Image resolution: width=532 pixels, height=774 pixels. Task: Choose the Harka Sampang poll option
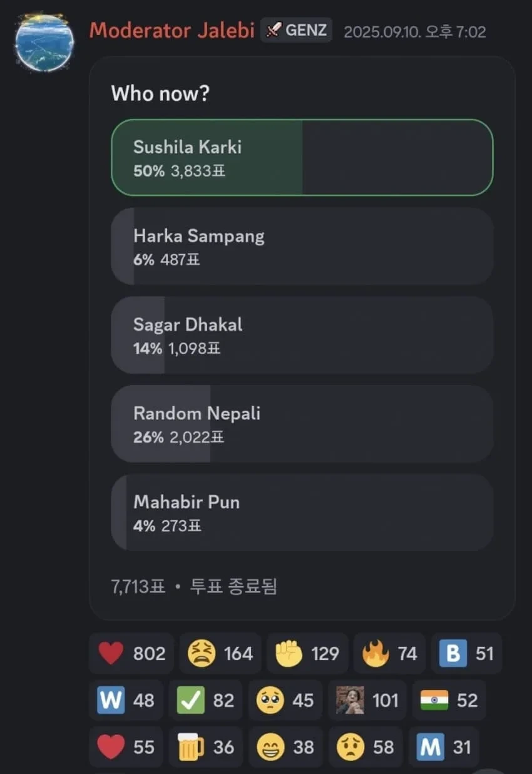pos(302,246)
